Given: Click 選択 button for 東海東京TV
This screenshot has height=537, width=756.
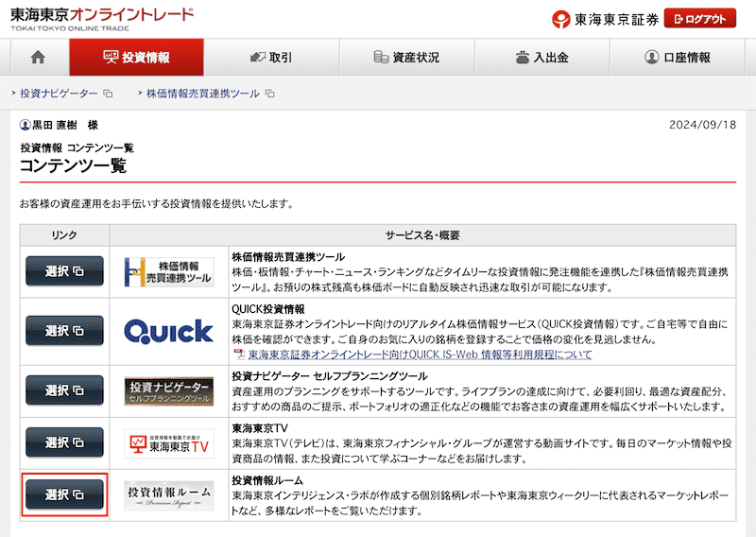Looking at the screenshot, I should 64,442.
